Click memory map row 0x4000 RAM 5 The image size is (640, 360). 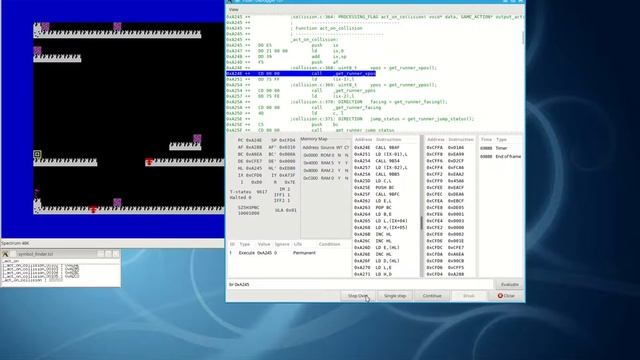pyautogui.click(x=325, y=163)
